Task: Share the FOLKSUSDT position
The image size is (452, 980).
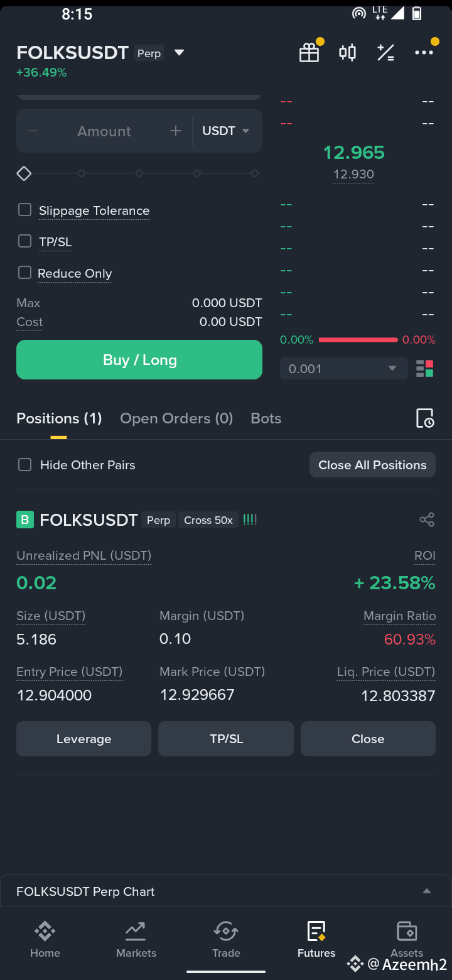Action: [427, 520]
